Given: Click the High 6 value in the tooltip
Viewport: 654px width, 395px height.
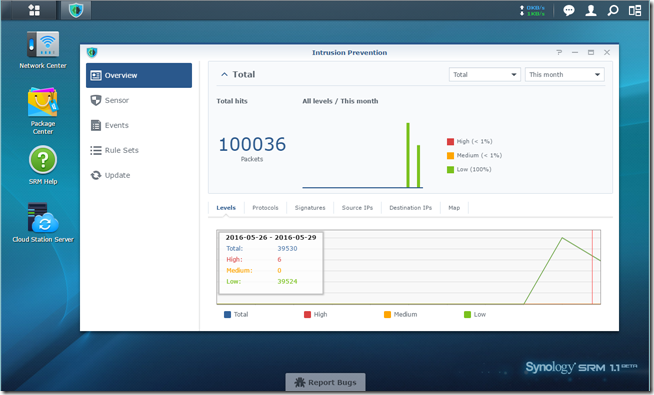Looking at the screenshot, I should [x=279, y=259].
